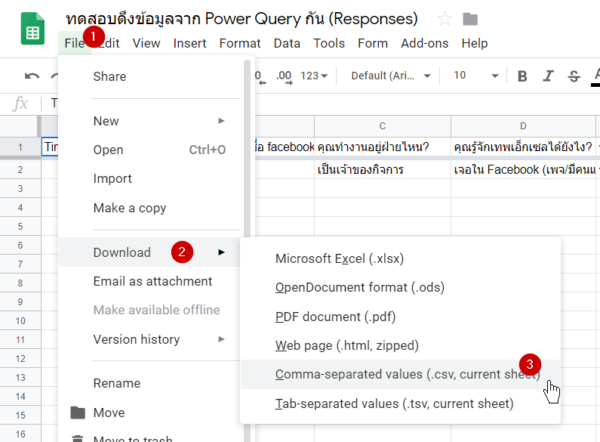Click increase decimal places icon (.00)
The width and height of the screenshot is (600, 442).
pos(284,76)
